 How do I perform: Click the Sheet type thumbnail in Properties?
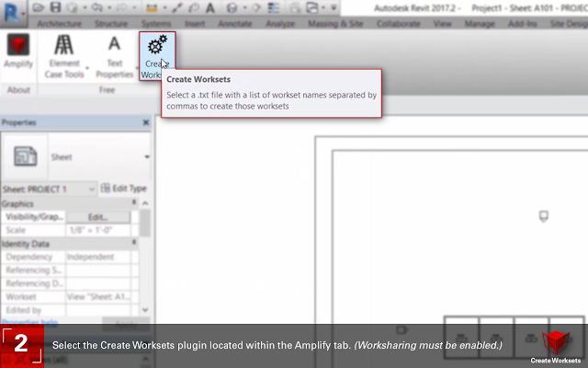[25, 156]
